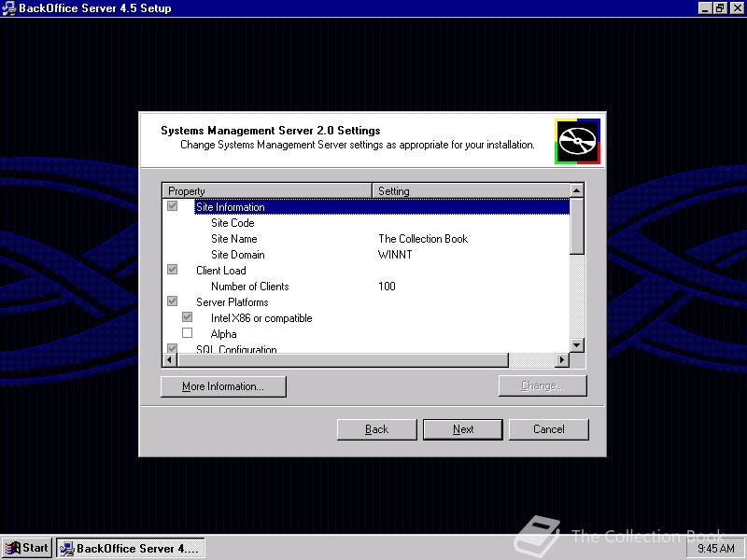747x560 pixels.
Task: Toggle the Site Information checkbox
Action: [x=173, y=206]
